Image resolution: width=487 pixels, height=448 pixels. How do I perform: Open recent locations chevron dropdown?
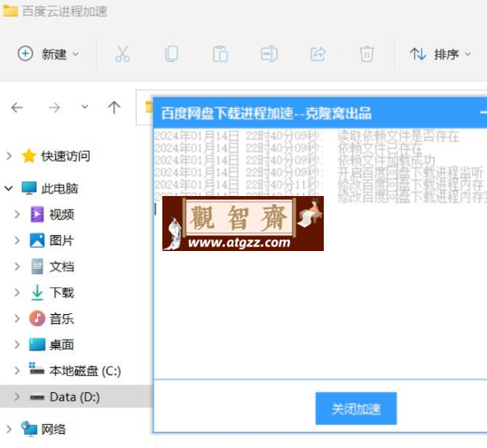[84, 107]
